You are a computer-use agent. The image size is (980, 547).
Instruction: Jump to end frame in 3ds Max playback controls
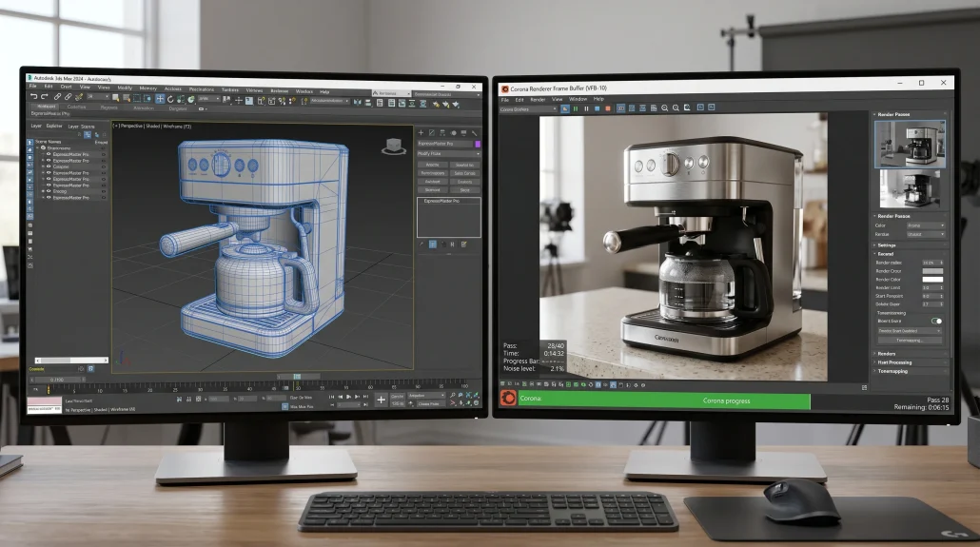(x=365, y=397)
